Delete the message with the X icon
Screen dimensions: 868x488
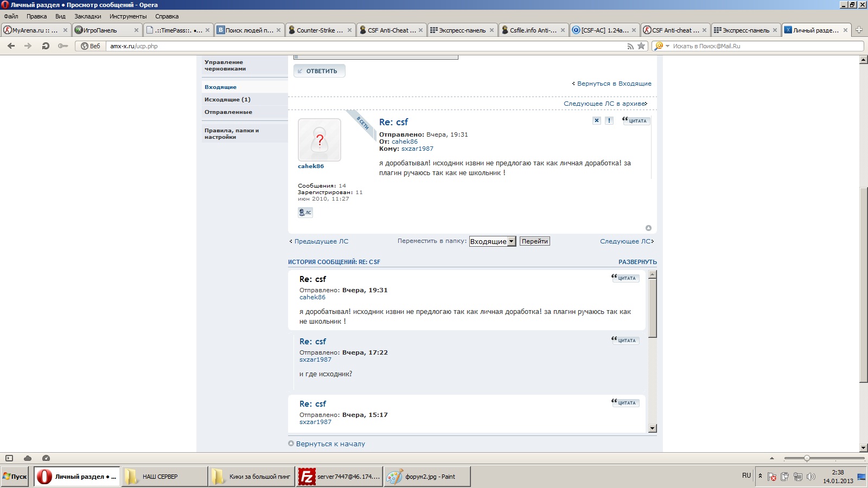pos(597,120)
